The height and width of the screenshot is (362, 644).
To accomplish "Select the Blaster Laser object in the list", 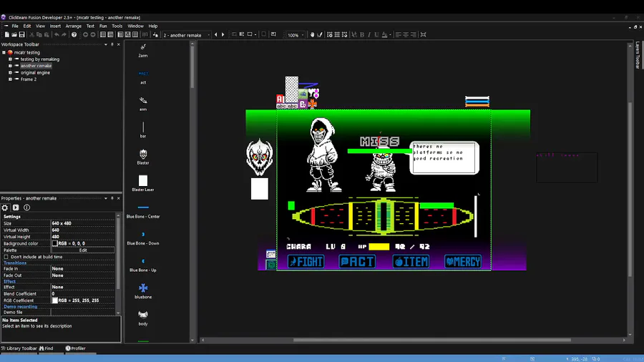I will (143, 183).
